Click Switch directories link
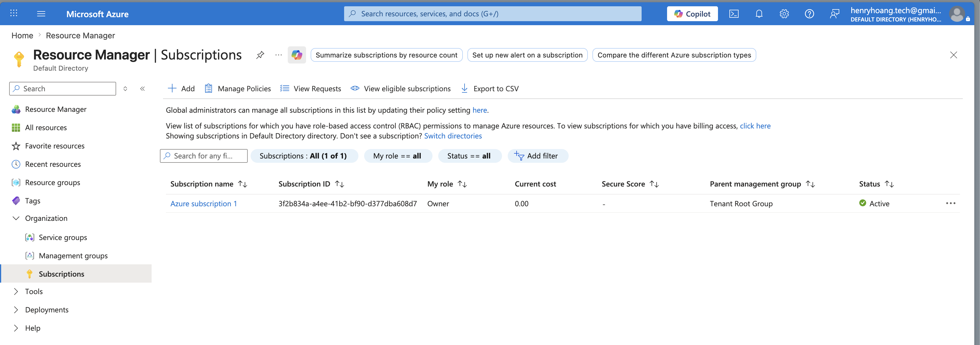980x345 pixels. click(x=453, y=136)
